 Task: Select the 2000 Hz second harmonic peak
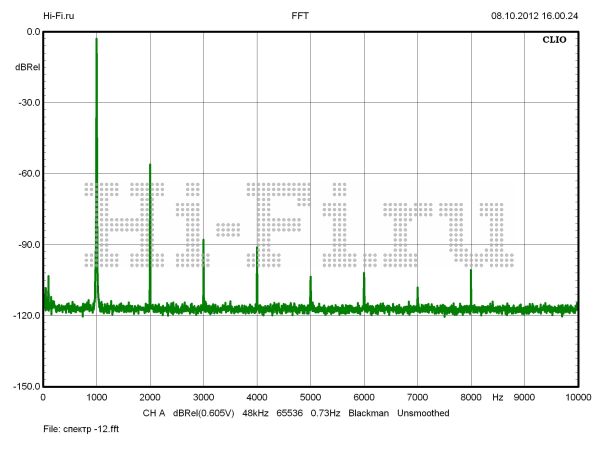[150, 166]
